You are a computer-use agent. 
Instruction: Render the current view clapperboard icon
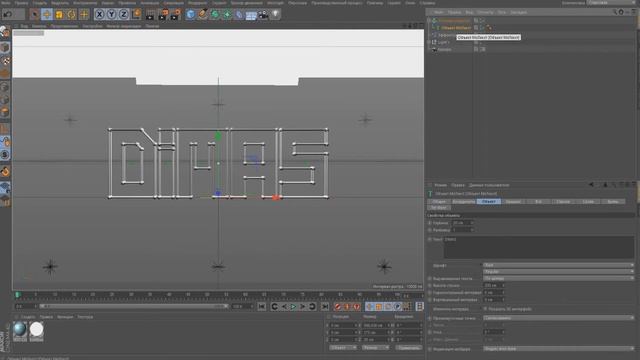pyautogui.click(x=150, y=15)
